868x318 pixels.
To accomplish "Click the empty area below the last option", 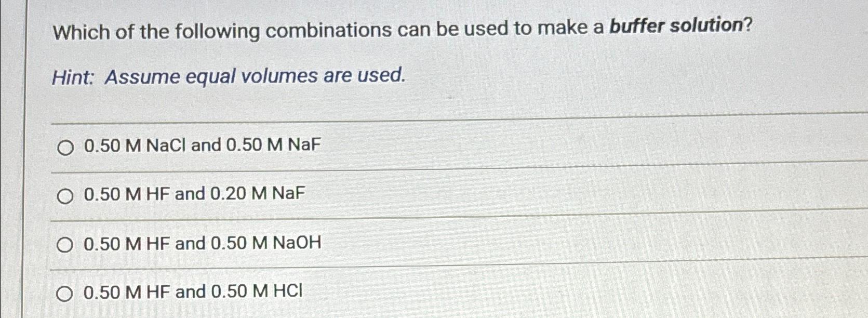I will point(416,313).
